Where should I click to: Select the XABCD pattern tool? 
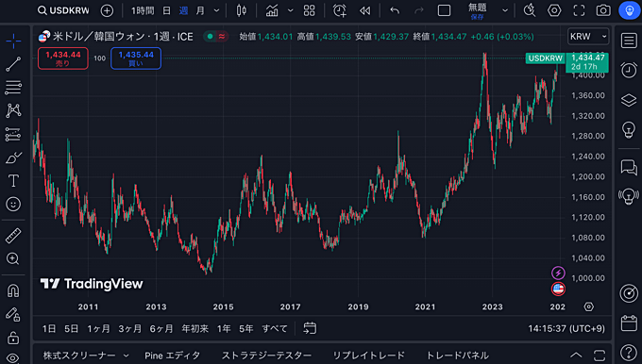pos(13,110)
